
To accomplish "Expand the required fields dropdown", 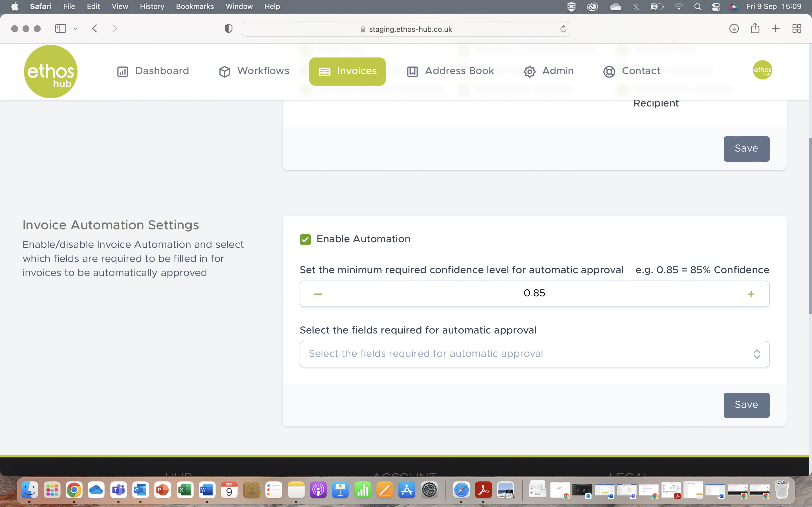I will pyautogui.click(x=534, y=354).
